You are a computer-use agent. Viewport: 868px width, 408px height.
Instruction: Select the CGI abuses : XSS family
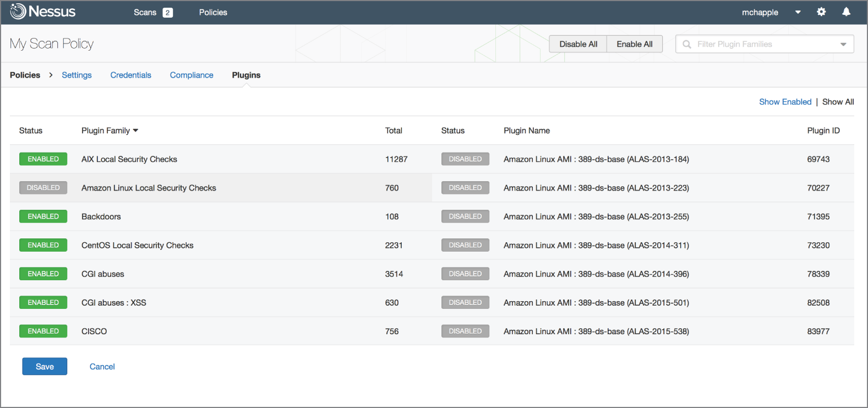(x=113, y=302)
